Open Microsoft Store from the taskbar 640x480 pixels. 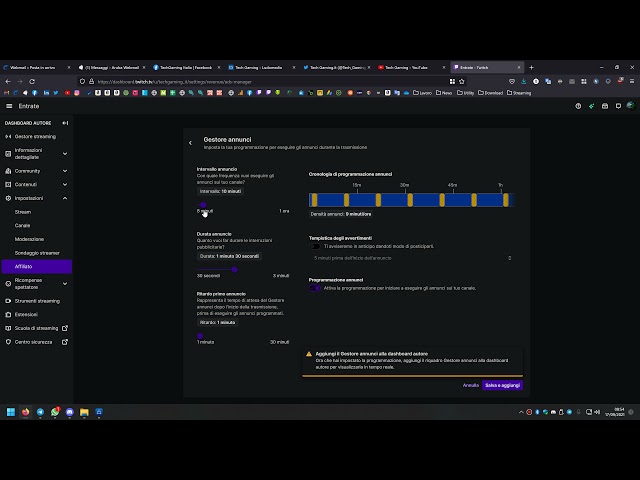pos(99,412)
